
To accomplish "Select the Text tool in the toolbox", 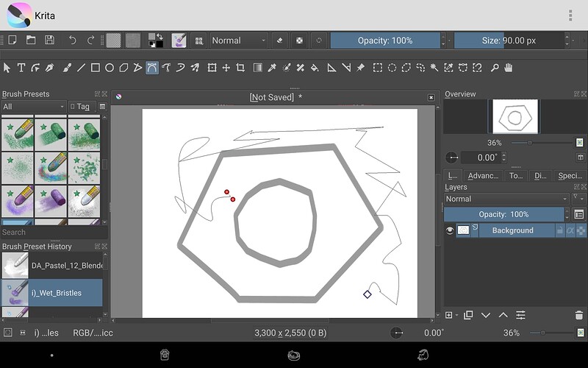I will [x=21, y=68].
